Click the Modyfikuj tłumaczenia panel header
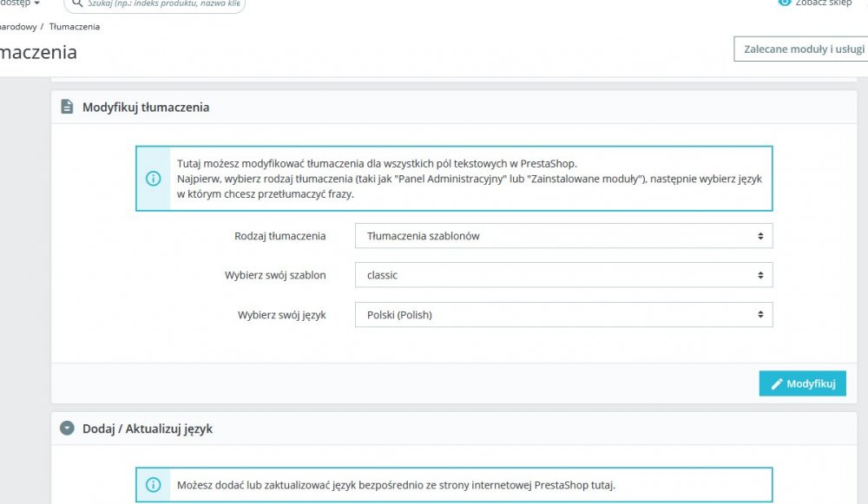The image size is (868, 504). [146, 108]
